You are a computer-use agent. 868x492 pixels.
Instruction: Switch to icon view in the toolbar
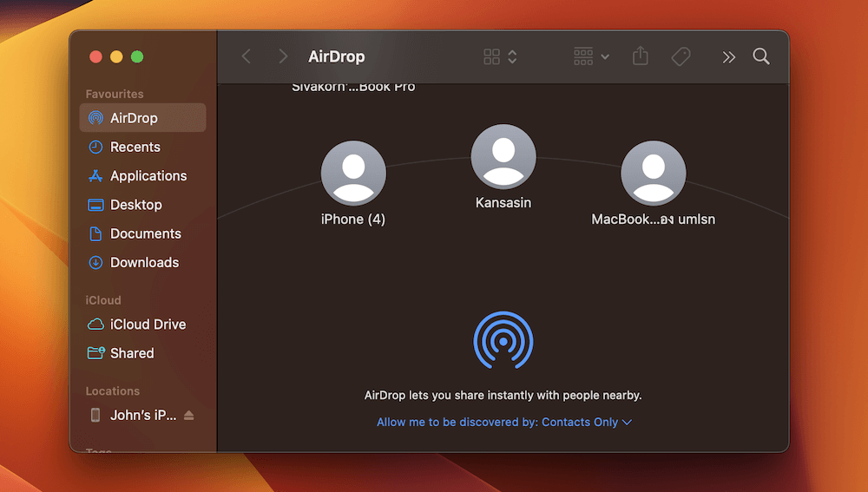pyautogui.click(x=491, y=56)
